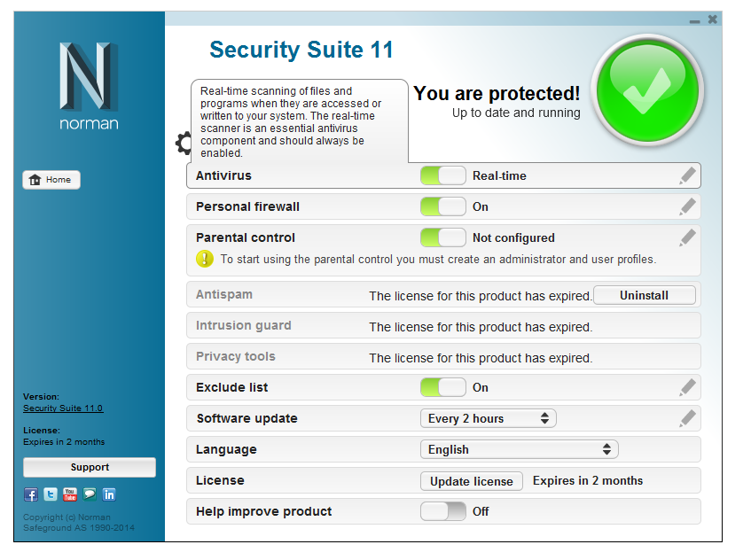
Task: Edit Antivirus settings with pencil icon
Action: coord(687,175)
